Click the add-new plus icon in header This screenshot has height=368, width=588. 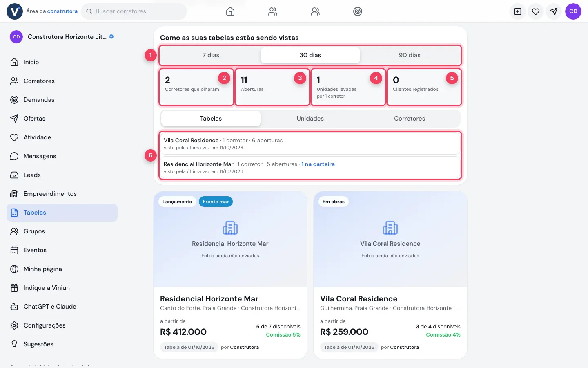coord(518,11)
